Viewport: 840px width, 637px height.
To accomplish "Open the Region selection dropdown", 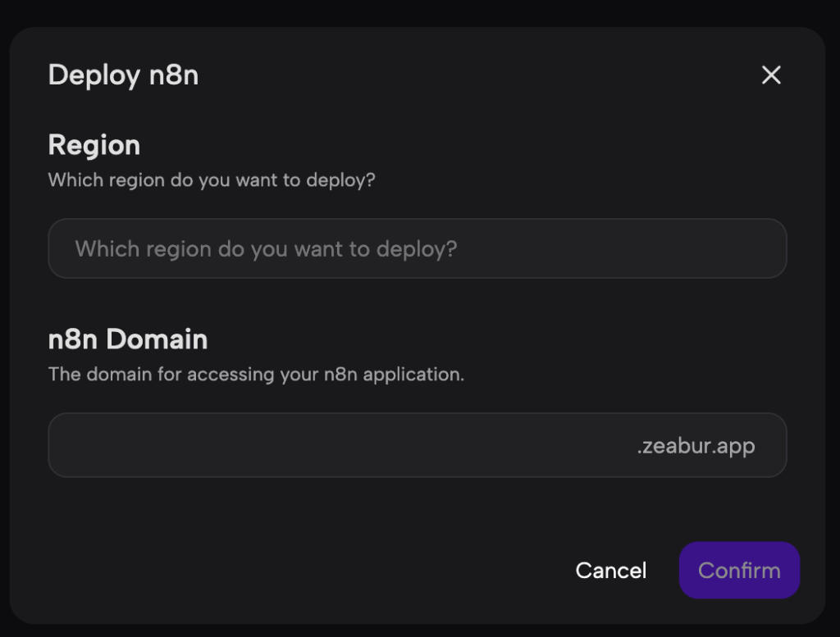I will pos(418,248).
